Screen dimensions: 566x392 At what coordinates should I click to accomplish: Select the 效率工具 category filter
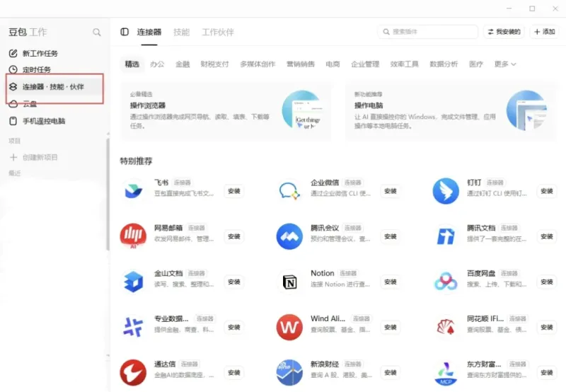point(404,64)
